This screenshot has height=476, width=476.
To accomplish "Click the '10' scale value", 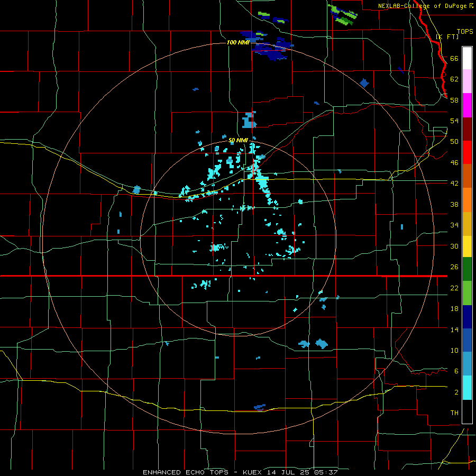I will pos(454,351).
